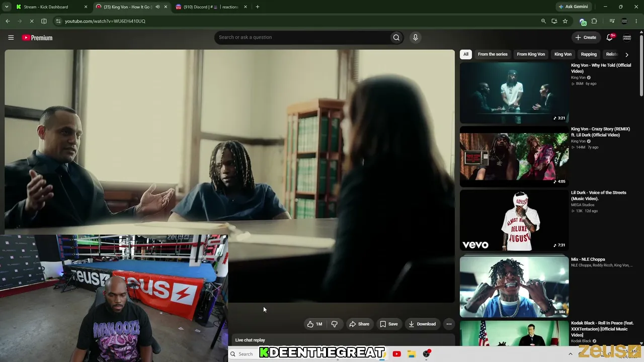Open browser side panel icon
644x362 pixels.
point(44,21)
